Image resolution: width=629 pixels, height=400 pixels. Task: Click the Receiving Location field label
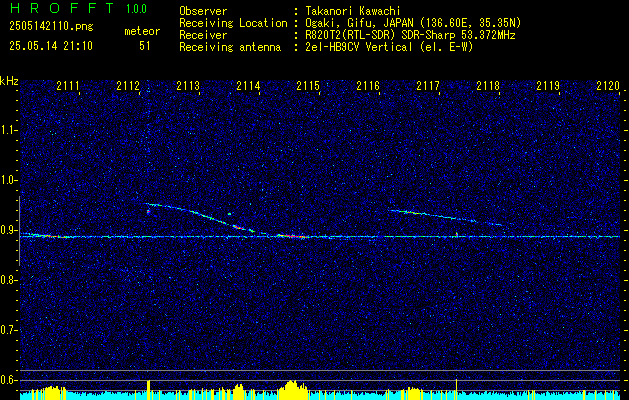point(233,23)
